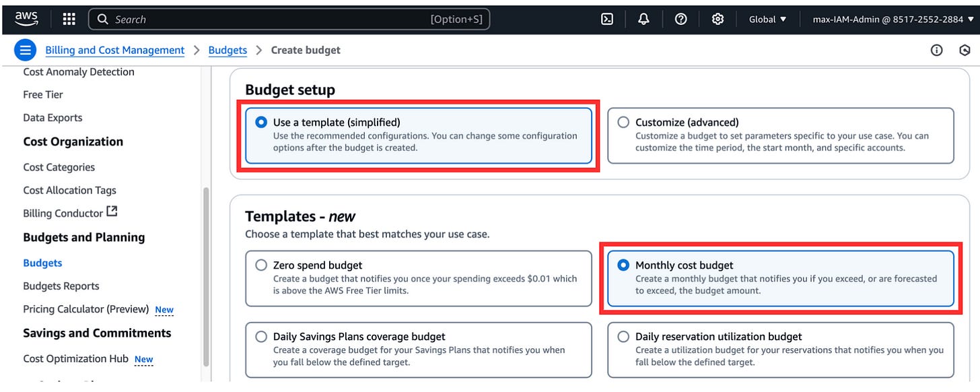Click the Templates - new heading
The width and height of the screenshot is (980, 392).
click(300, 216)
